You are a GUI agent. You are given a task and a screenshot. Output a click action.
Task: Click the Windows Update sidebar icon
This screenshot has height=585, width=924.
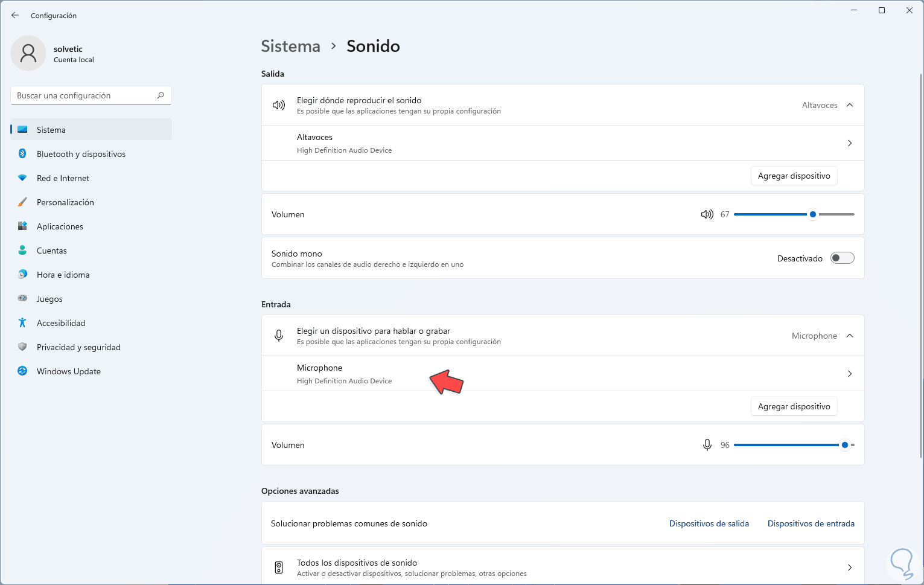[x=22, y=371]
